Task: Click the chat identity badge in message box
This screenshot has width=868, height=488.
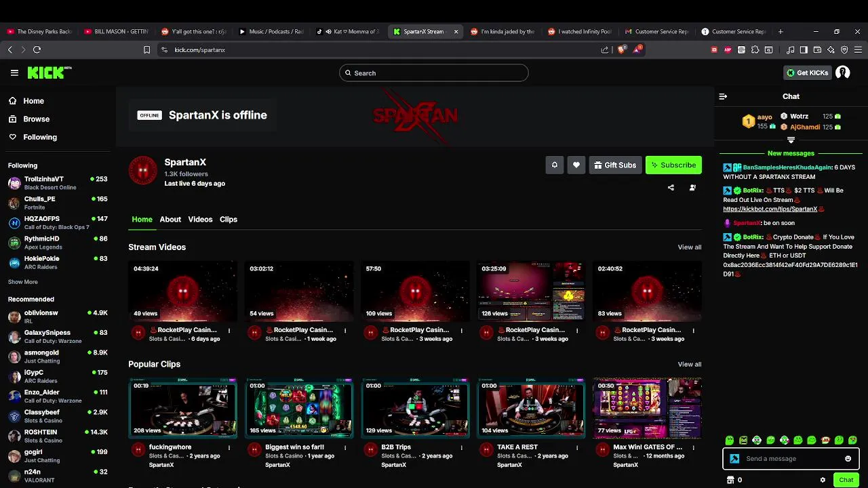Action: click(734, 459)
